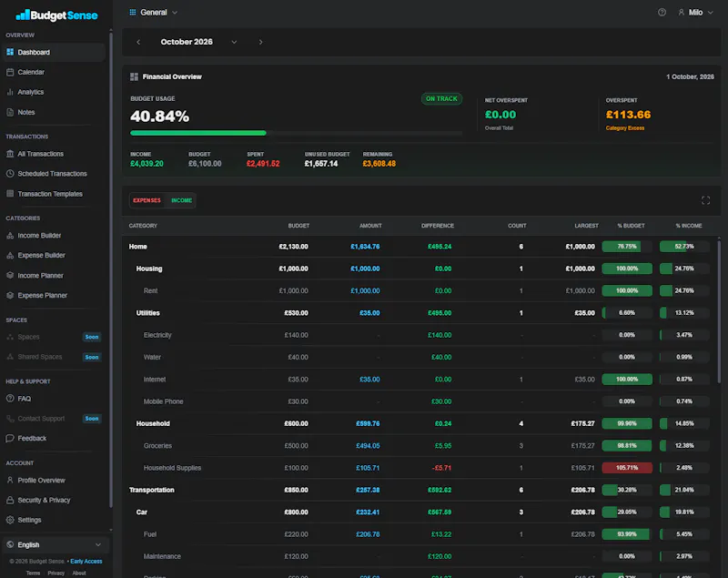Click the table vertical scrollbar
The width and height of the screenshot is (728, 578).
(719, 311)
